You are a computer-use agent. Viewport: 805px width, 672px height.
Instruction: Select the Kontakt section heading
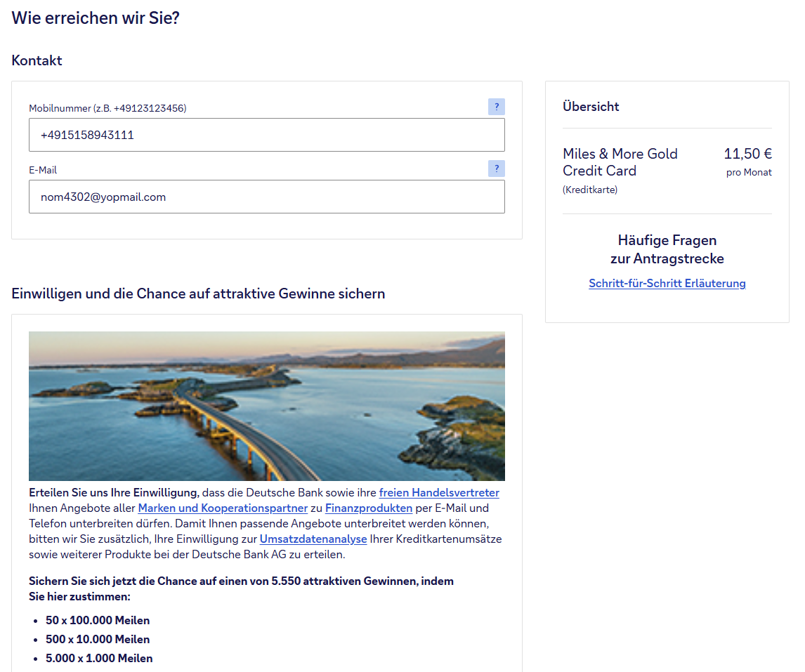click(37, 60)
